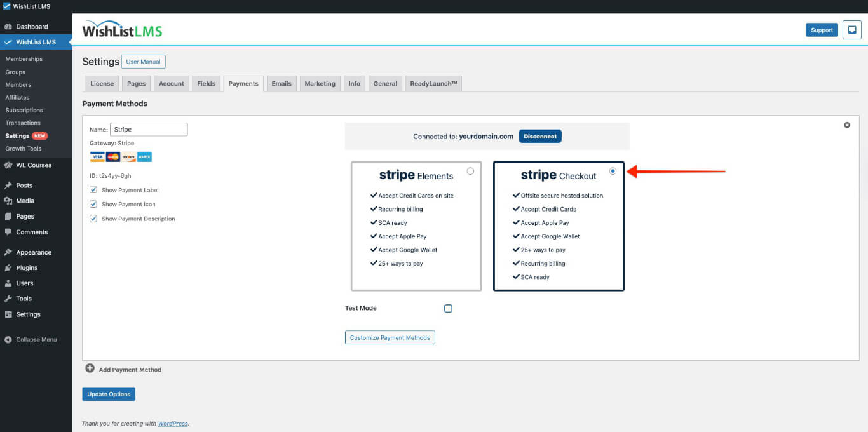Click the plus icon to add payment method

coord(90,368)
